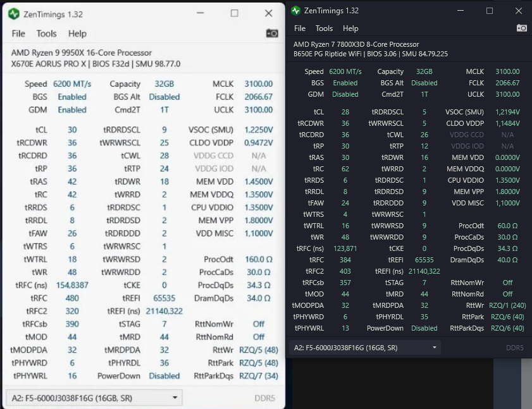Click tWRWRSCL value 25 in light window
Viewport: 532px width, 409px height.
coord(164,143)
